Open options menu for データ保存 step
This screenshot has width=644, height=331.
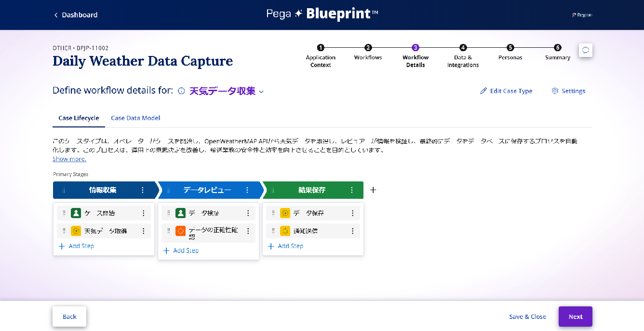(x=352, y=213)
